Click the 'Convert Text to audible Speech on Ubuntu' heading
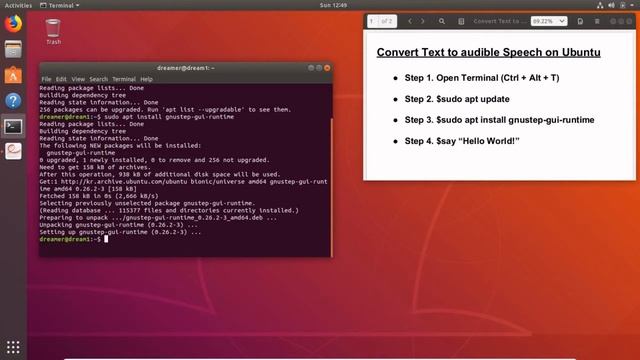This screenshot has height=360, width=640. point(489,52)
